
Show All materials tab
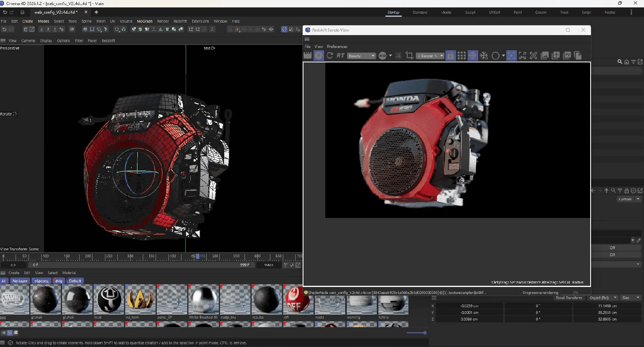coord(4,281)
